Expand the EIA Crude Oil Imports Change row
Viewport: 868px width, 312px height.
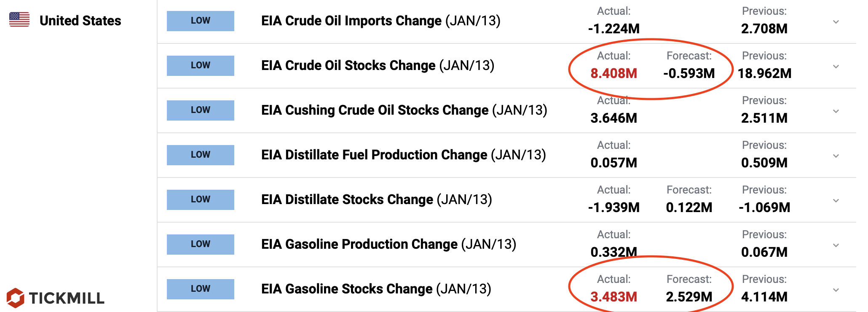(836, 22)
